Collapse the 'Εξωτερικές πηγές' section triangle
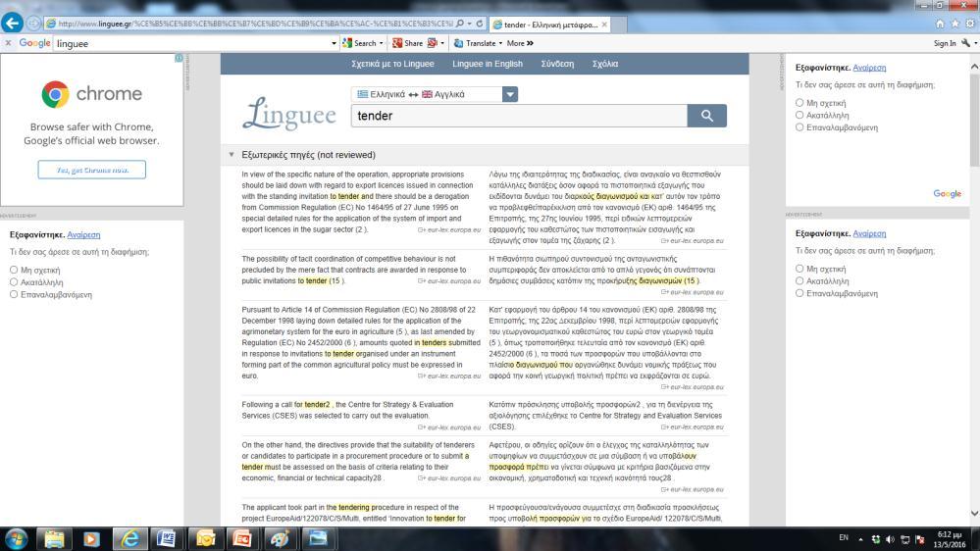 pos(232,154)
